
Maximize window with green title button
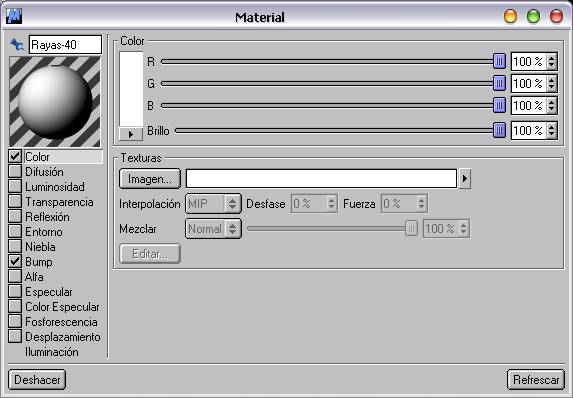tap(533, 16)
